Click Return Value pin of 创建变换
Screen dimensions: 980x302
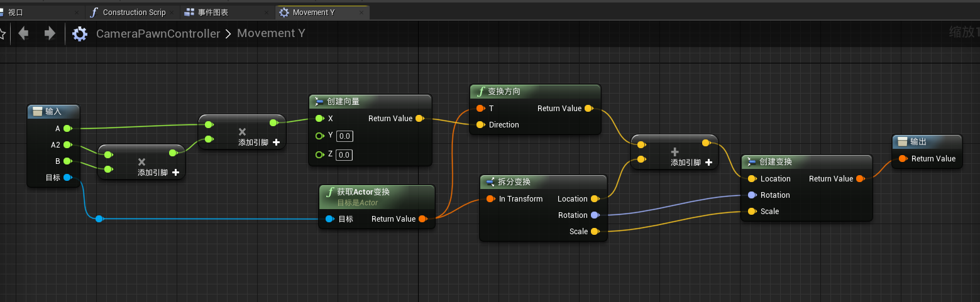pyautogui.click(x=860, y=178)
